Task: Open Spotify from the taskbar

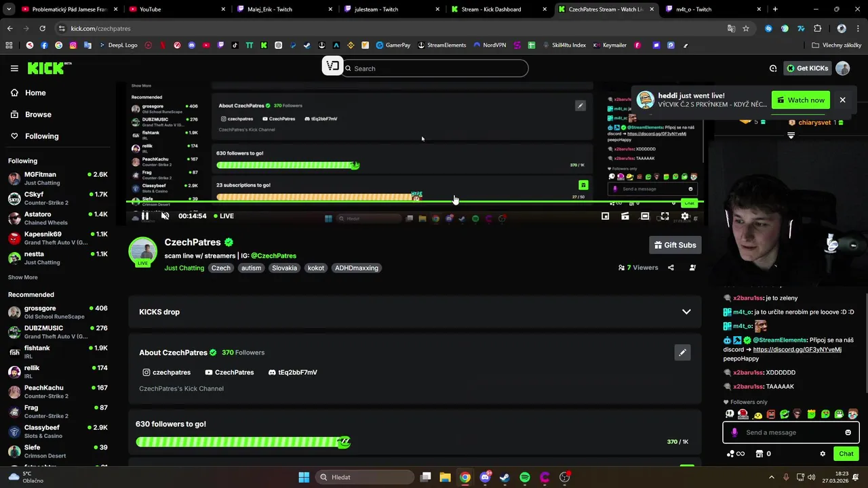Action: [x=525, y=477]
